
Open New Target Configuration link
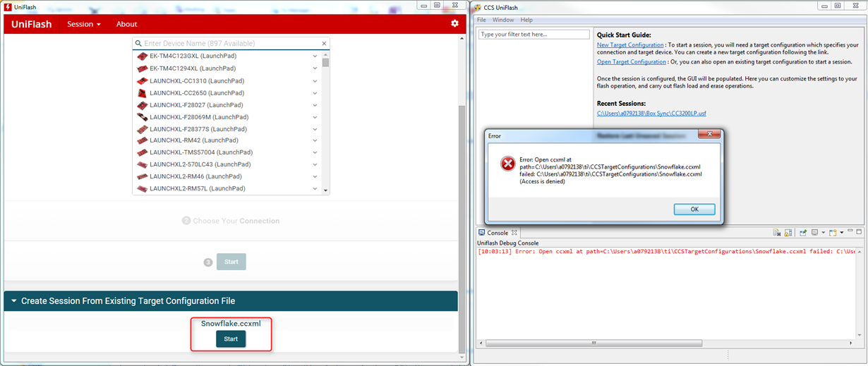click(630, 44)
